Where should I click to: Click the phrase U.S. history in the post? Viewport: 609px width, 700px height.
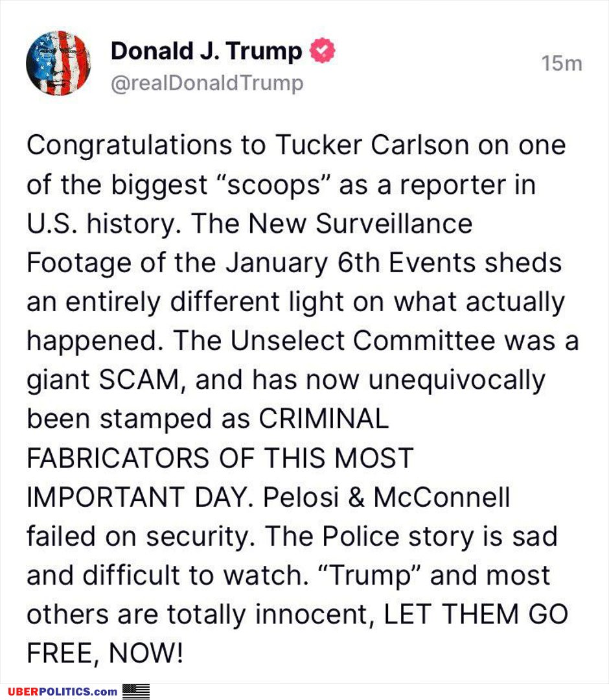pyautogui.click(x=103, y=224)
